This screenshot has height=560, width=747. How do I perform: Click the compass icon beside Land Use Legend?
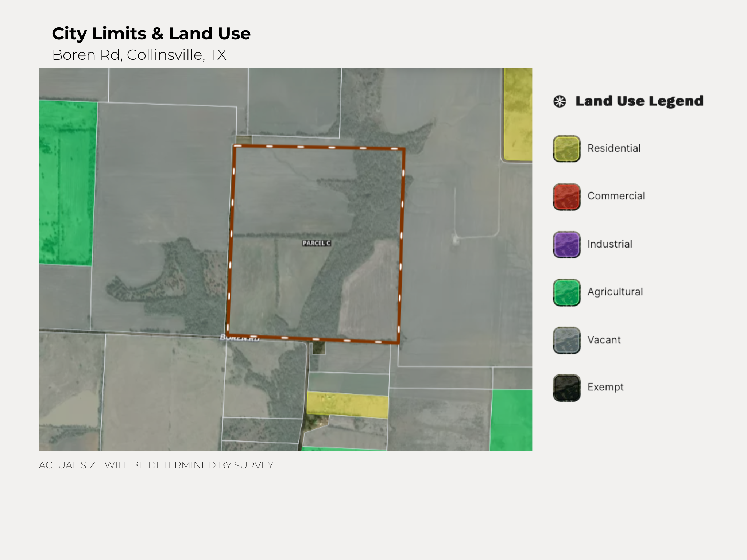click(x=560, y=101)
